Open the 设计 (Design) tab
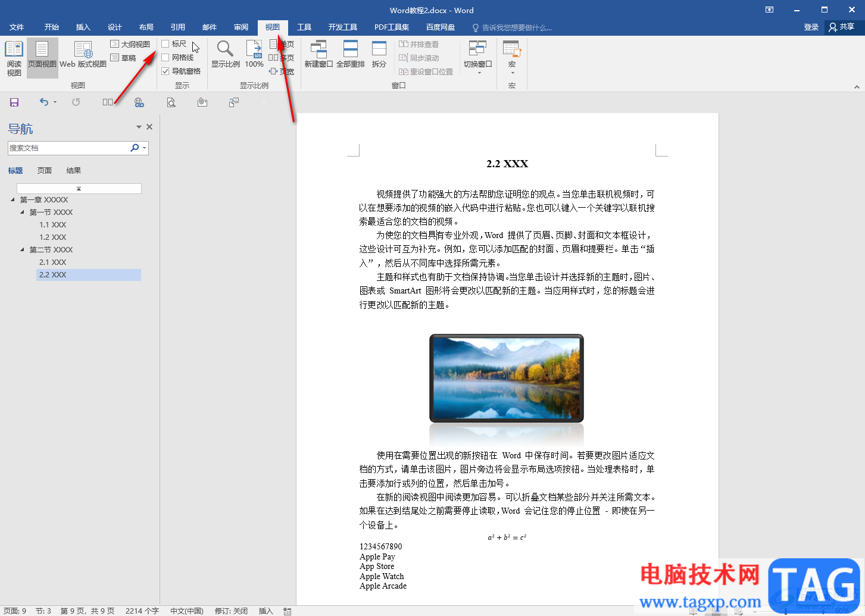This screenshot has height=616, width=865. click(x=115, y=27)
